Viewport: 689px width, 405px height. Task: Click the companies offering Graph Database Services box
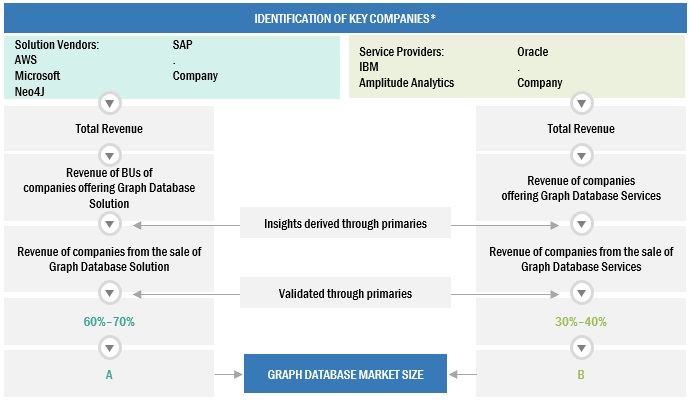coord(581,188)
